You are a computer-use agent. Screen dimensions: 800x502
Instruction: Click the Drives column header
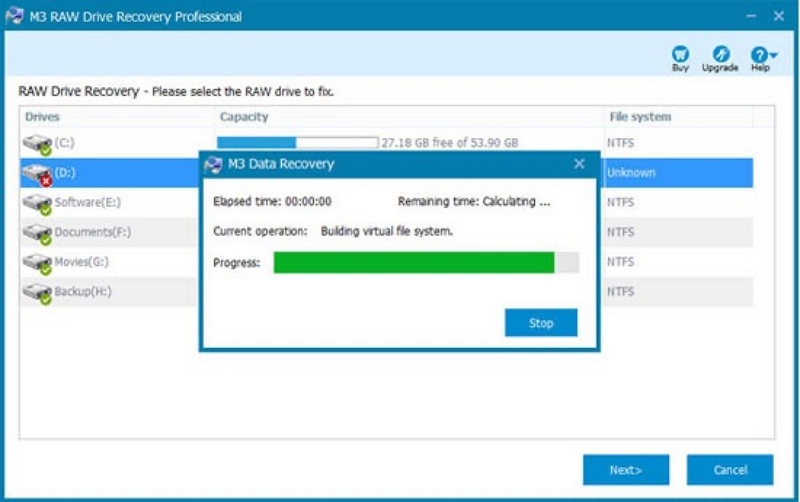[x=42, y=117]
